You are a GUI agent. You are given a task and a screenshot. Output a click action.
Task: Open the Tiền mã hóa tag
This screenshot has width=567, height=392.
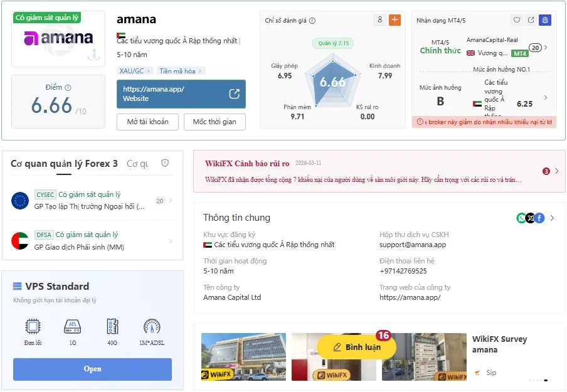point(181,71)
